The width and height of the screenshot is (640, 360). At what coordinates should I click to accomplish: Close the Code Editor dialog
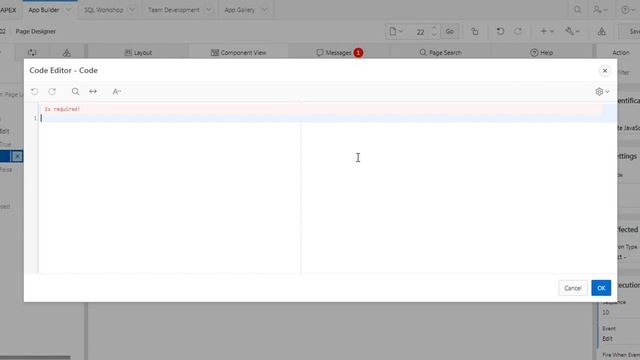pos(605,71)
